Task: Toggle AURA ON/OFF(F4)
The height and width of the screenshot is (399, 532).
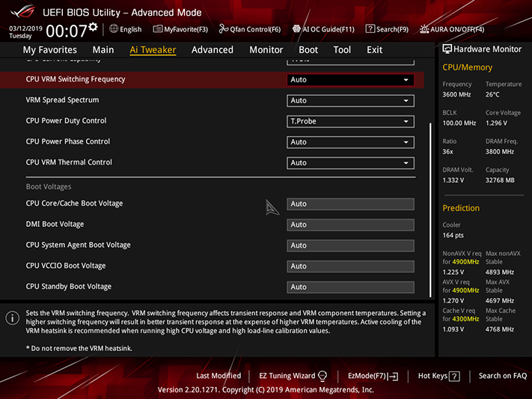Action: tap(452, 29)
